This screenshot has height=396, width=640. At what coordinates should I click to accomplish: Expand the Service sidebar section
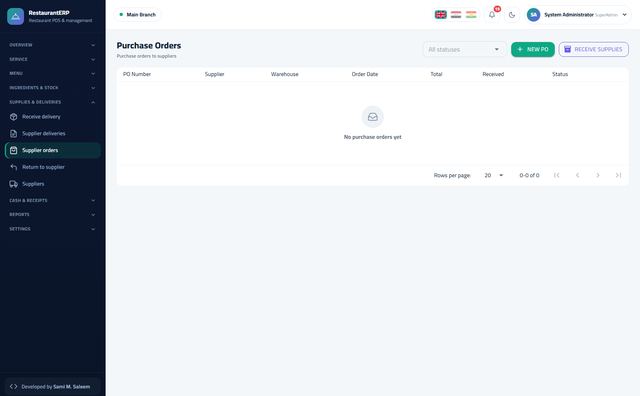(x=52, y=59)
